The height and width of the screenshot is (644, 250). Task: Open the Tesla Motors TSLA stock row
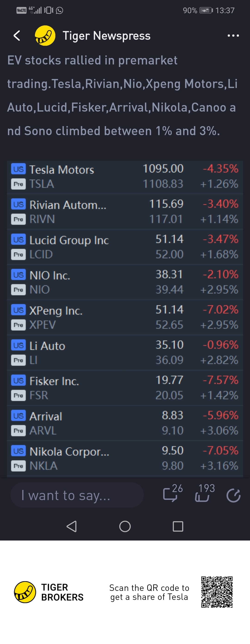pyautogui.click(x=125, y=177)
